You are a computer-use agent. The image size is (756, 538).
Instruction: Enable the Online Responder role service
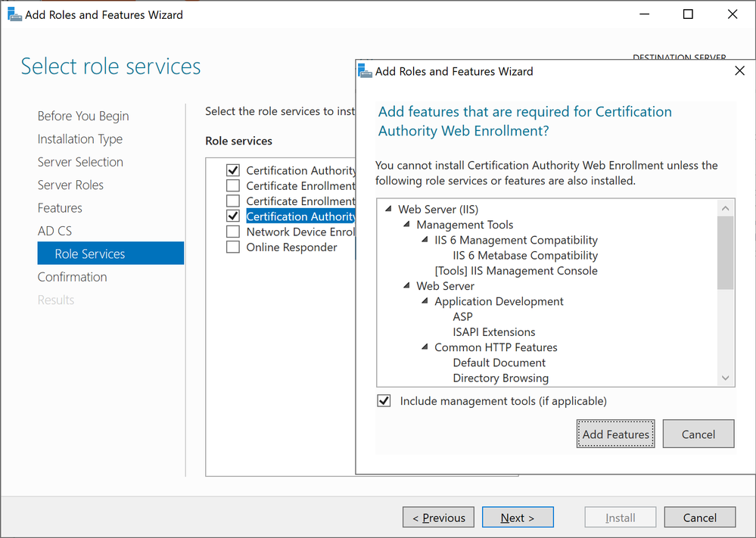pos(232,247)
